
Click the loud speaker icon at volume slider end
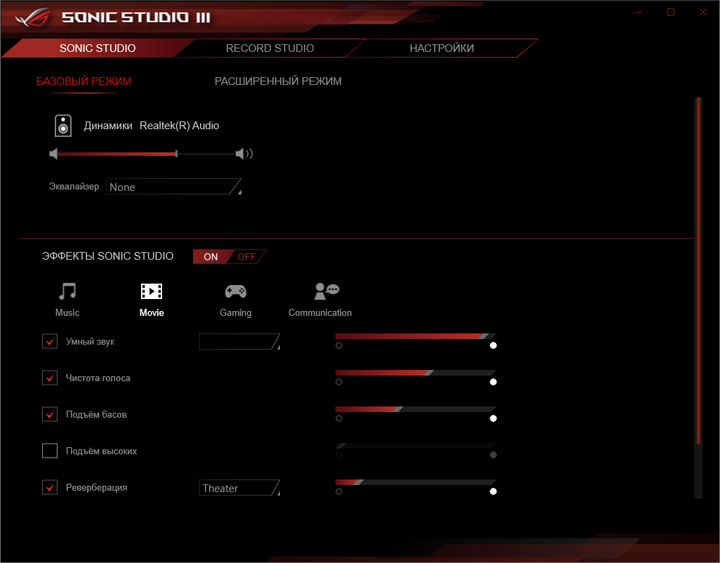click(244, 154)
